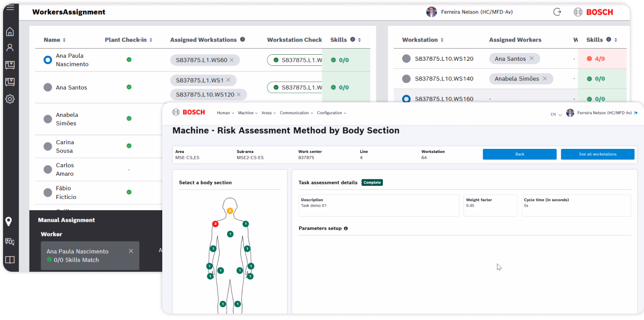Open the book icon in sidebar
This screenshot has height=320, width=644.
[x=10, y=260]
